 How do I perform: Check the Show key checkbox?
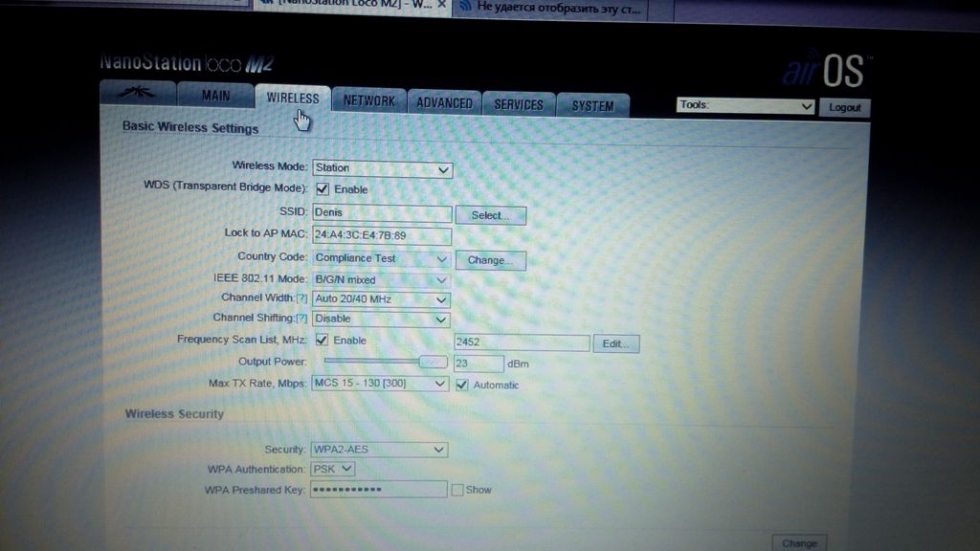point(457,490)
